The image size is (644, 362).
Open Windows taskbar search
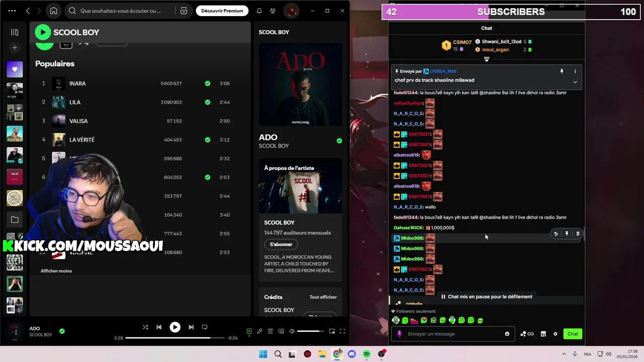(278, 354)
